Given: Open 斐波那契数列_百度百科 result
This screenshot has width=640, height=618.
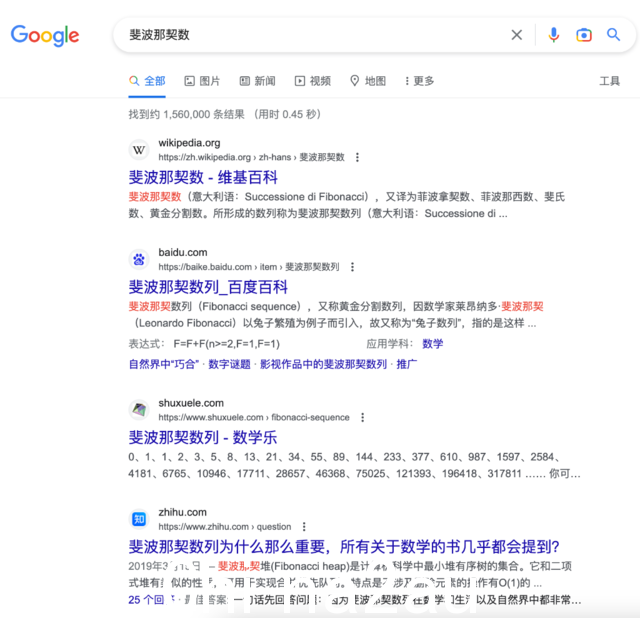Looking at the screenshot, I should click(x=208, y=287).
